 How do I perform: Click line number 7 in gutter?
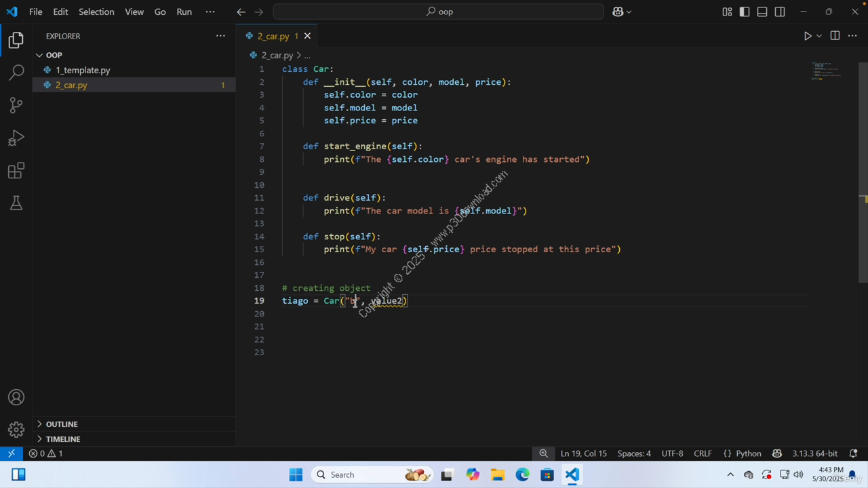262,146
